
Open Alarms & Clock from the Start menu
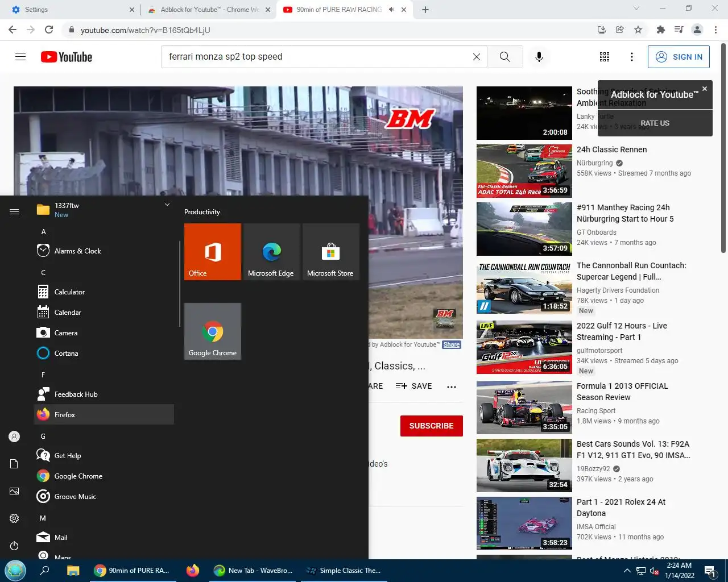(x=104, y=251)
